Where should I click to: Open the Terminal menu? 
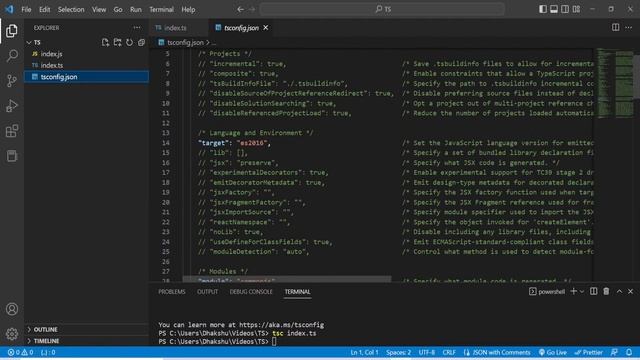click(x=161, y=9)
